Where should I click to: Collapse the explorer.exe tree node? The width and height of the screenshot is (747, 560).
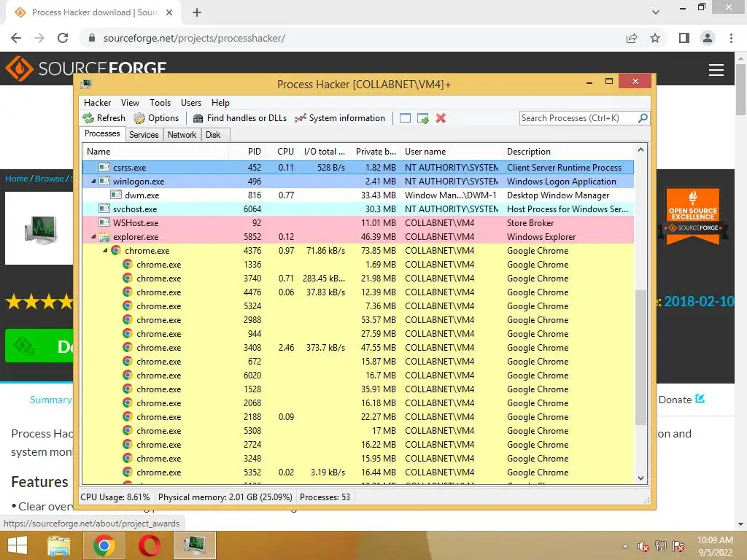click(93, 237)
